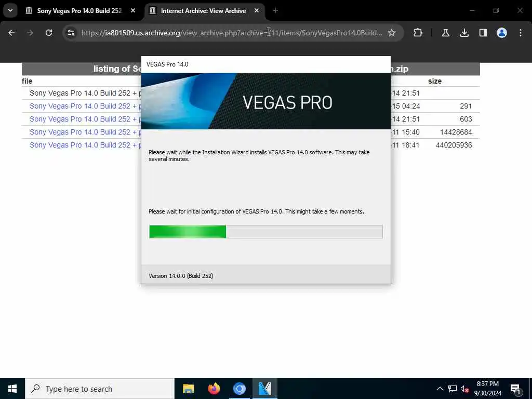Click the muted volume tray icon
This screenshot has width=532, height=399.
pos(464,389)
